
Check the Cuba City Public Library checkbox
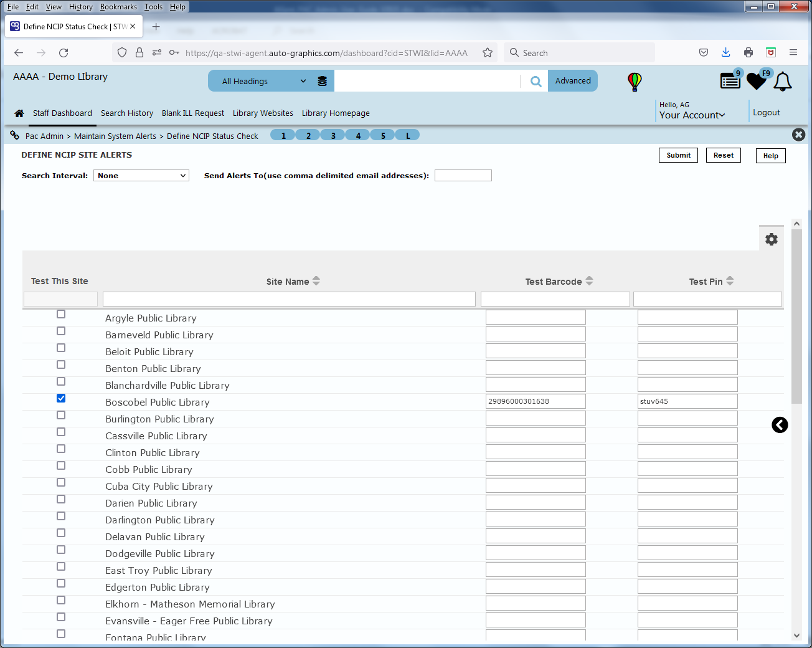click(61, 482)
